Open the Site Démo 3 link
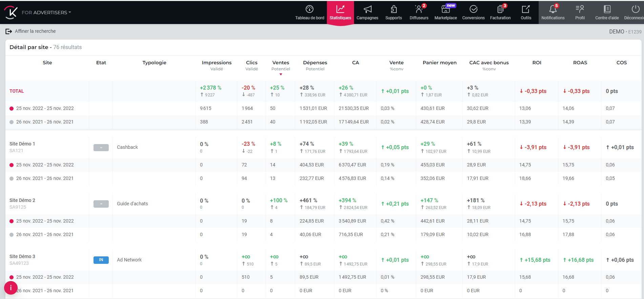Image resolution: width=644 pixels, height=299 pixels. tap(22, 256)
